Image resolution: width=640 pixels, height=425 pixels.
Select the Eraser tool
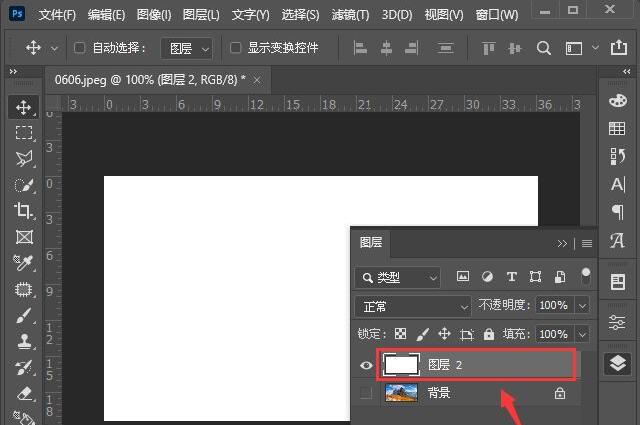24,394
